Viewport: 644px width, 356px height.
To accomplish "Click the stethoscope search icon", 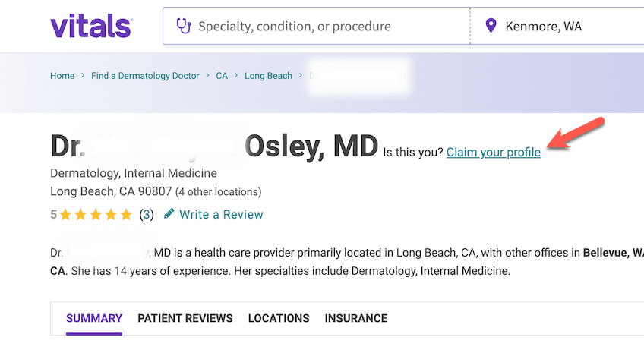I will [x=183, y=27].
